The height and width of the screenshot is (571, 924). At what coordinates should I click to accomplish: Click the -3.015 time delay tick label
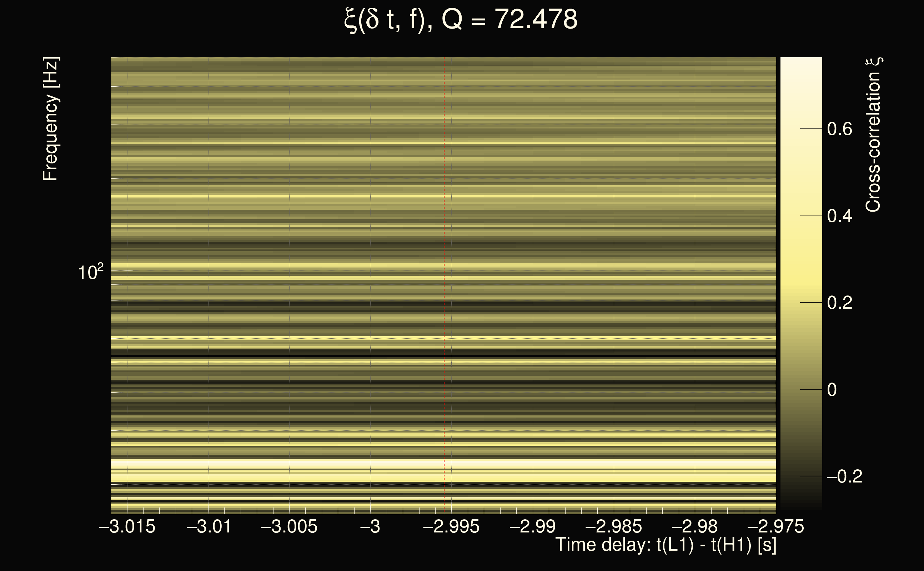point(127,527)
